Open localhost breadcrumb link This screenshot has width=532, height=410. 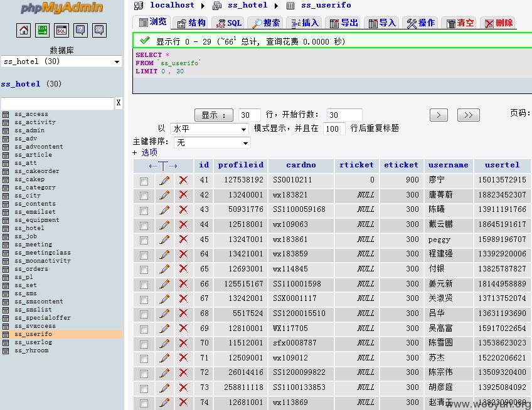click(x=172, y=5)
